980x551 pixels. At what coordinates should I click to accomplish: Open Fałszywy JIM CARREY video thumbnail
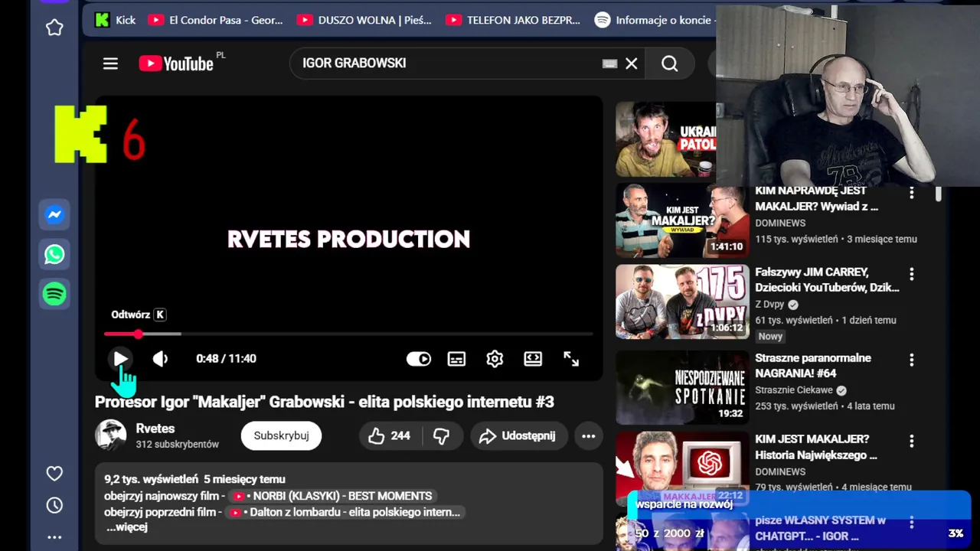[682, 302]
